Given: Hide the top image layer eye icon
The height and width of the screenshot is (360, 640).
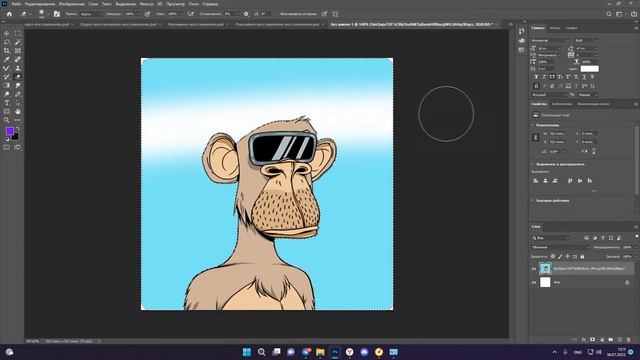Looking at the screenshot, I should tap(533, 269).
